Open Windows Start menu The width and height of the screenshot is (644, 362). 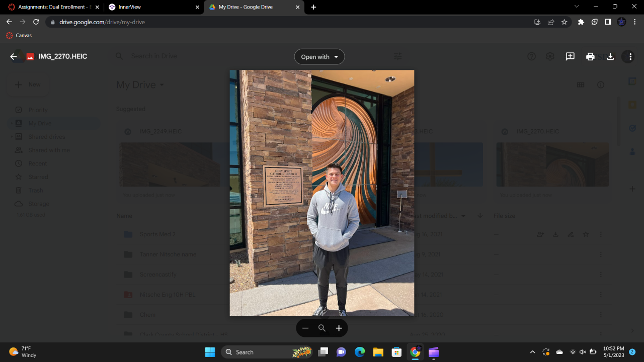[210, 352]
